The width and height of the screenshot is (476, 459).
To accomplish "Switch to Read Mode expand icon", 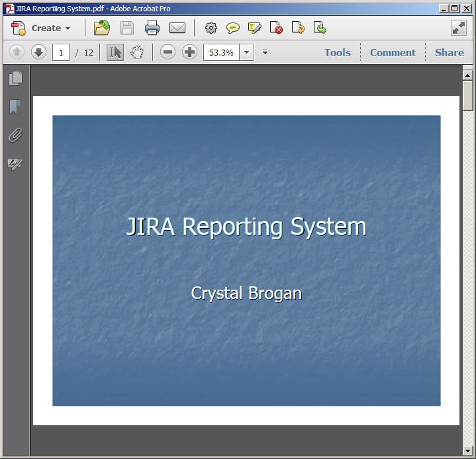I will coord(459,28).
